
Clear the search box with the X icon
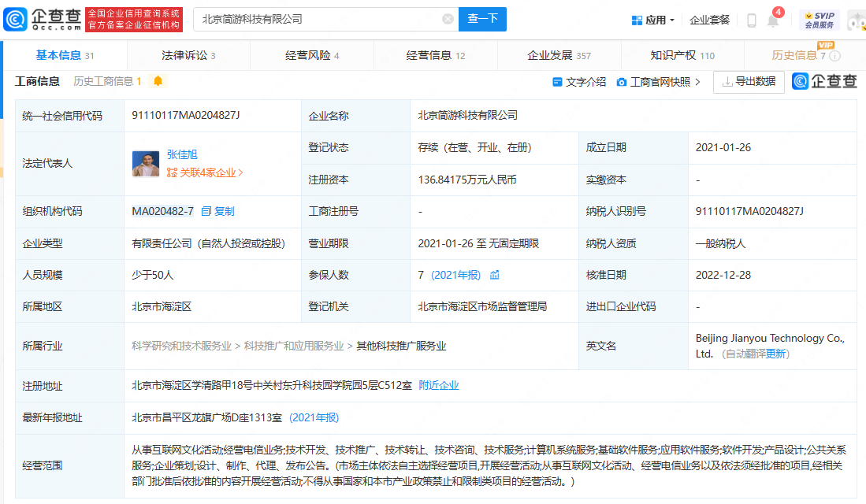tap(448, 20)
